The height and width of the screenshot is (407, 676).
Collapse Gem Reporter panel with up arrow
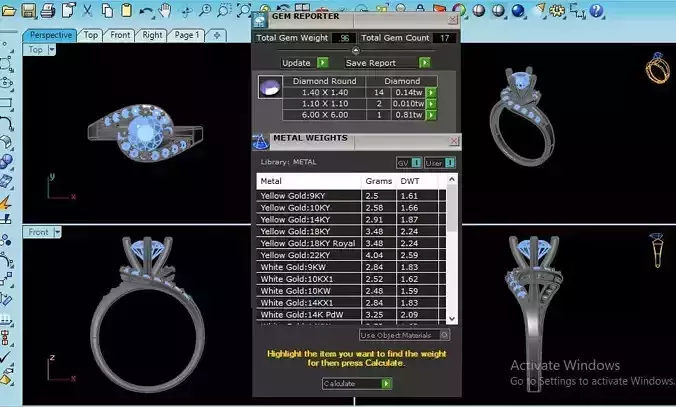point(356,51)
